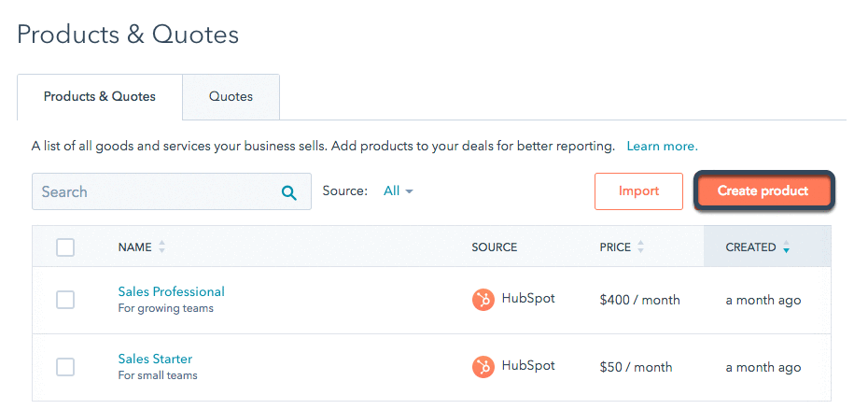This screenshot has width=868, height=409.
Task: Toggle the CREATED column sort arrow
Action: (786, 247)
